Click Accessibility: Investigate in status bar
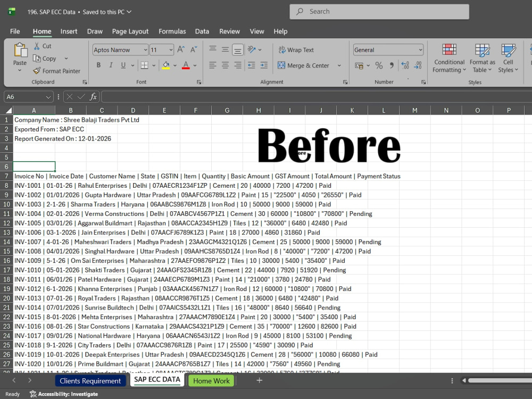 (64, 394)
